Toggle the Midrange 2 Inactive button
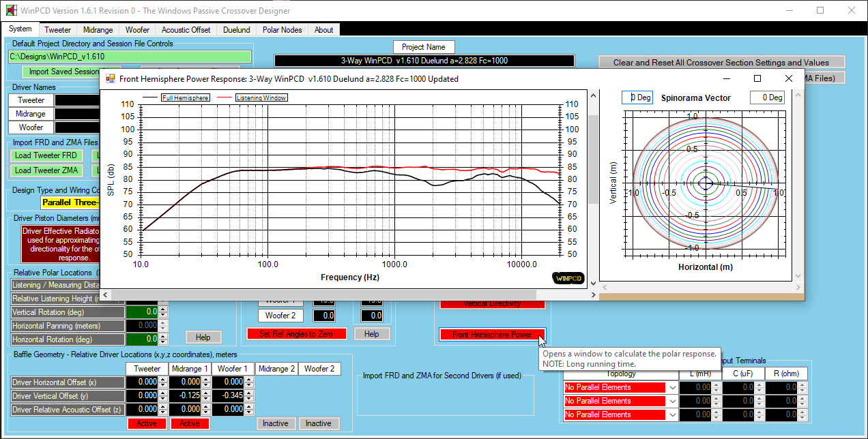 (276, 423)
